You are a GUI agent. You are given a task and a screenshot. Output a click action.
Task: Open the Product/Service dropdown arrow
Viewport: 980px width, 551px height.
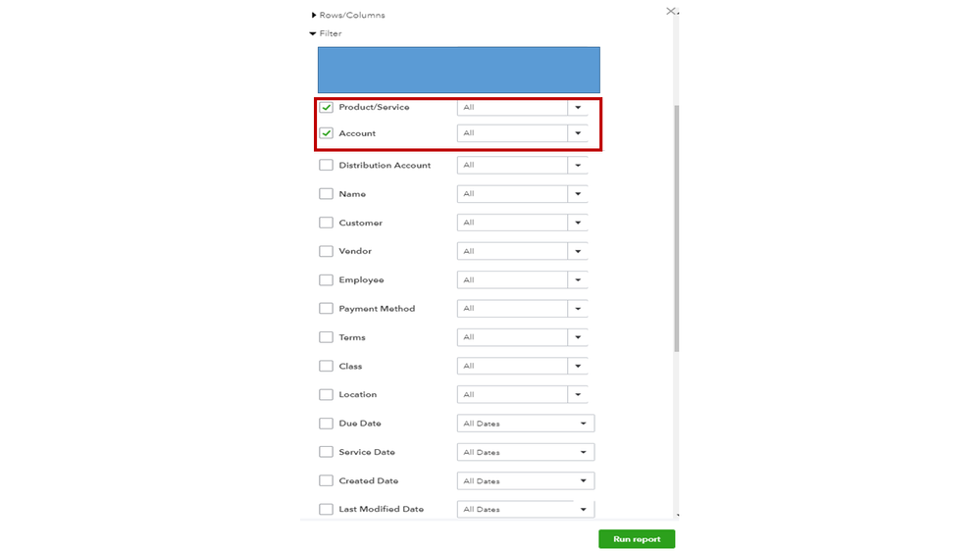tap(578, 108)
